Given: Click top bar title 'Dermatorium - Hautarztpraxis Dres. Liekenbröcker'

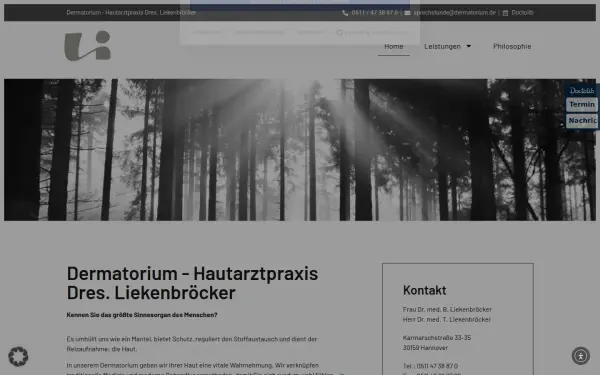Looking at the screenshot, I should pyautogui.click(x=131, y=13).
